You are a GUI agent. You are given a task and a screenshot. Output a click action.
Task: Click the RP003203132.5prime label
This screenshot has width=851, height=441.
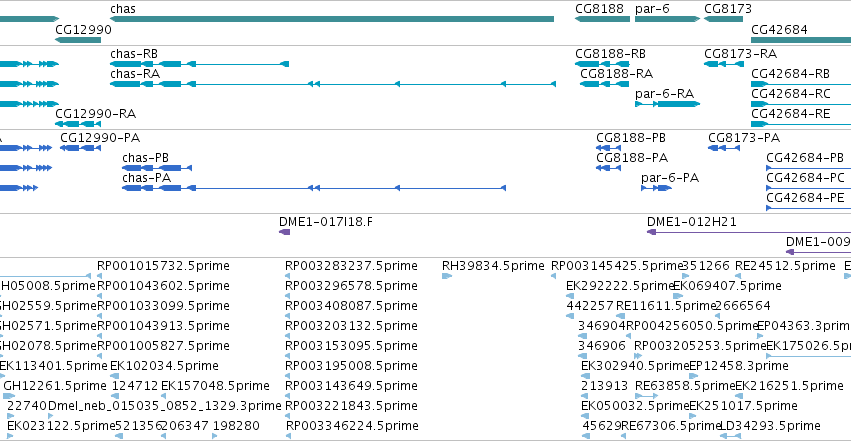352,326
